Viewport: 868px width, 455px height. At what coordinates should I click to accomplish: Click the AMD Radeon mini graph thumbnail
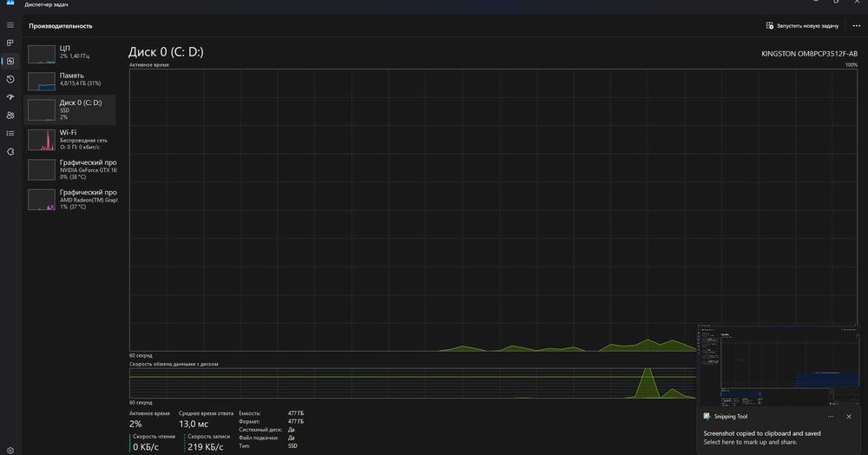pos(42,200)
